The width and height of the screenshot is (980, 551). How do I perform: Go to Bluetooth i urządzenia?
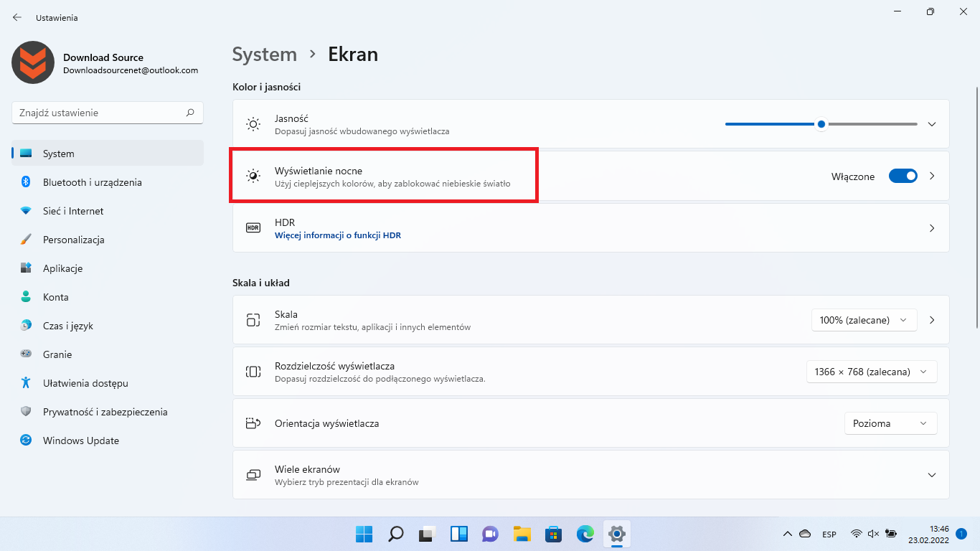click(108, 182)
